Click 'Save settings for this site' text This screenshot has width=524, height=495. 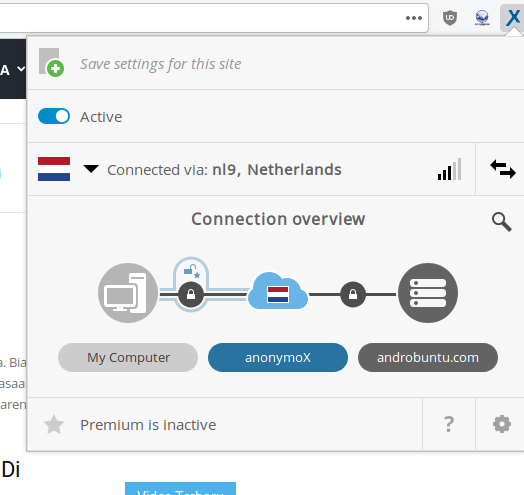pyautogui.click(x=161, y=64)
